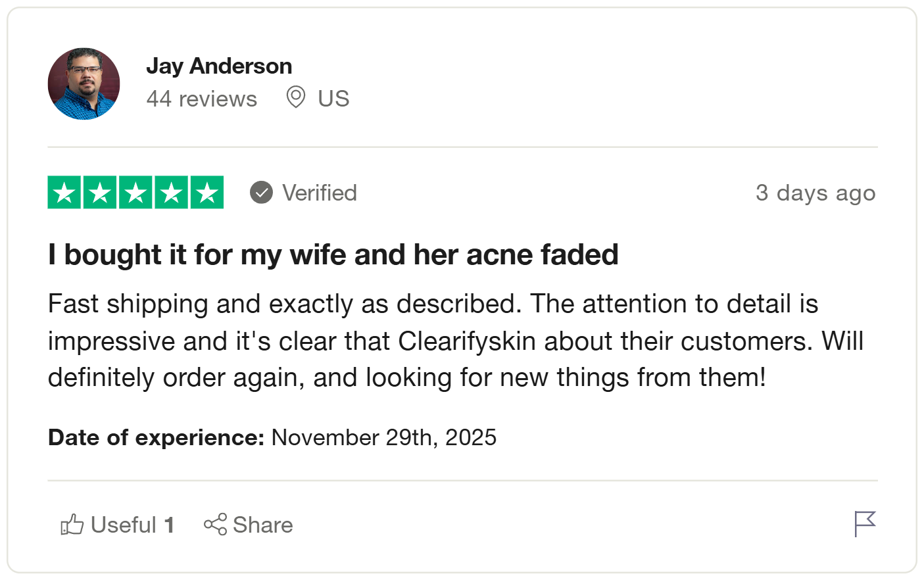Image resolution: width=924 pixels, height=580 pixels.
Task: Click the first green rating star
Action: (64, 193)
